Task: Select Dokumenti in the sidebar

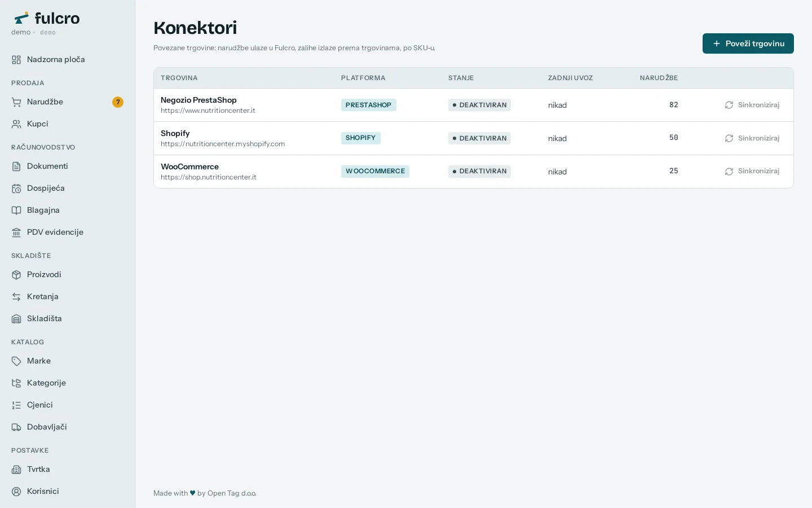Action: (67, 167)
